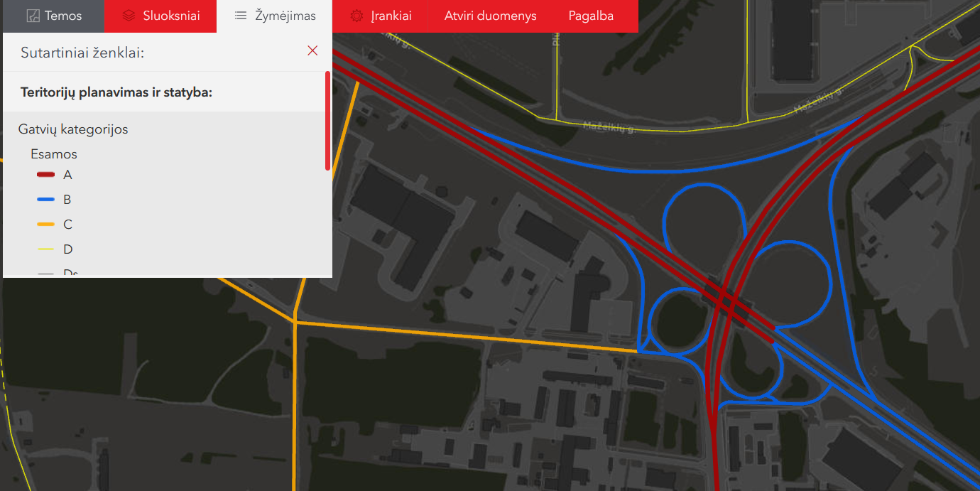The width and height of the screenshot is (980, 491).
Task: Open the Pagalba help menu
Action: coord(591,16)
